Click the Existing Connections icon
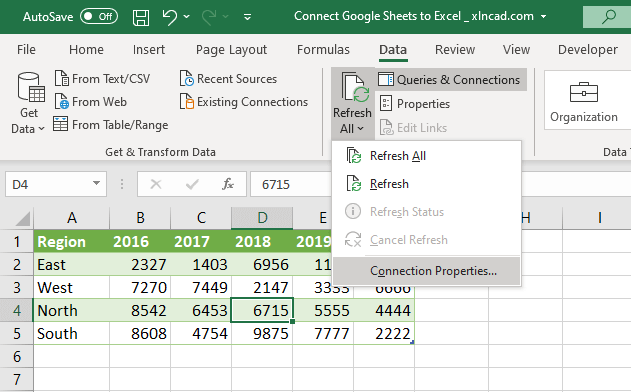The image size is (631, 392). point(186,101)
